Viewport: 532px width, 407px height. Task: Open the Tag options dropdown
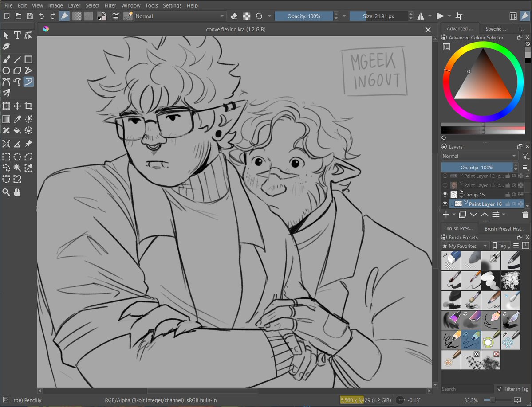click(x=501, y=246)
